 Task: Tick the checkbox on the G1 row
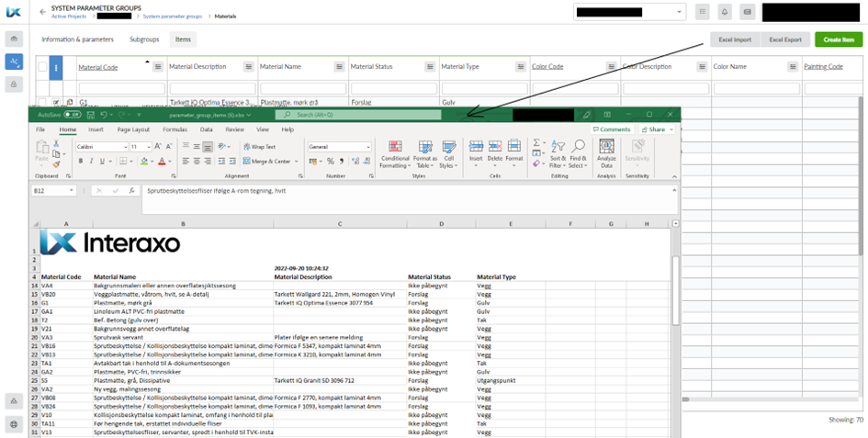(x=42, y=103)
